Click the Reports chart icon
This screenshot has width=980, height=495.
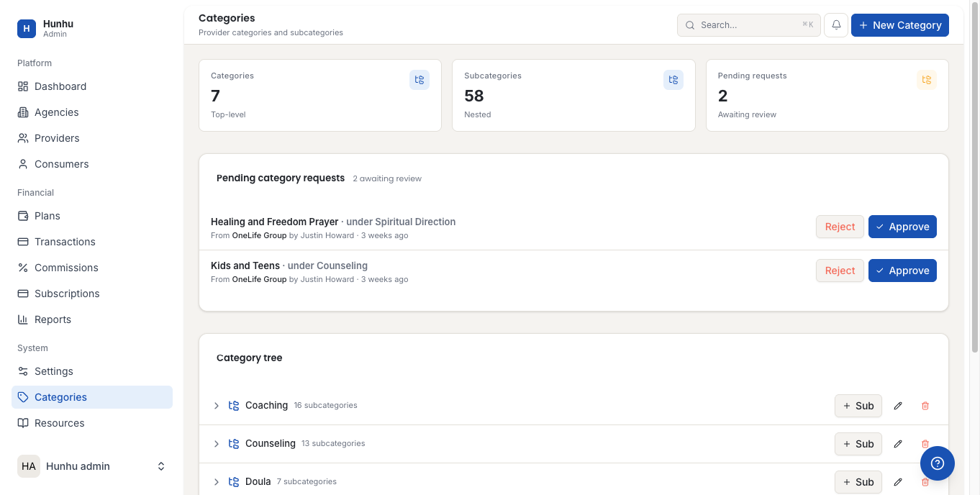point(23,319)
